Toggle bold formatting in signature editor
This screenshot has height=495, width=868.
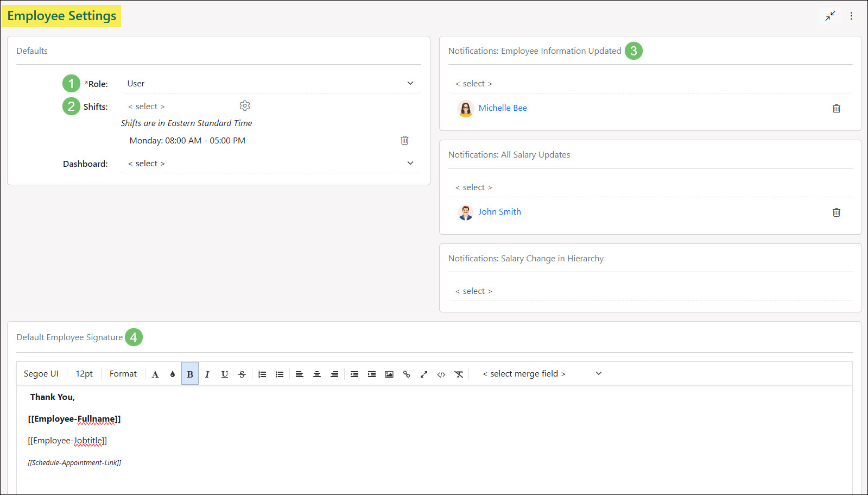click(190, 374)
